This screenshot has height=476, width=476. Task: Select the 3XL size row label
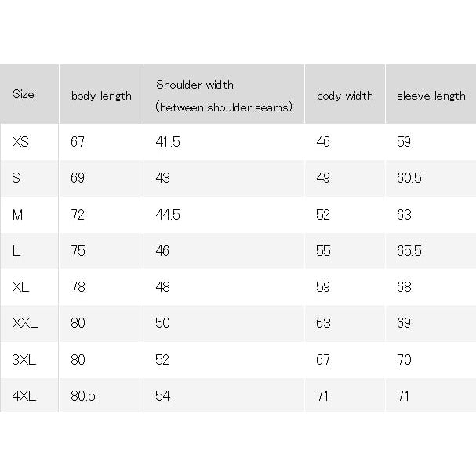coord(24,360)
